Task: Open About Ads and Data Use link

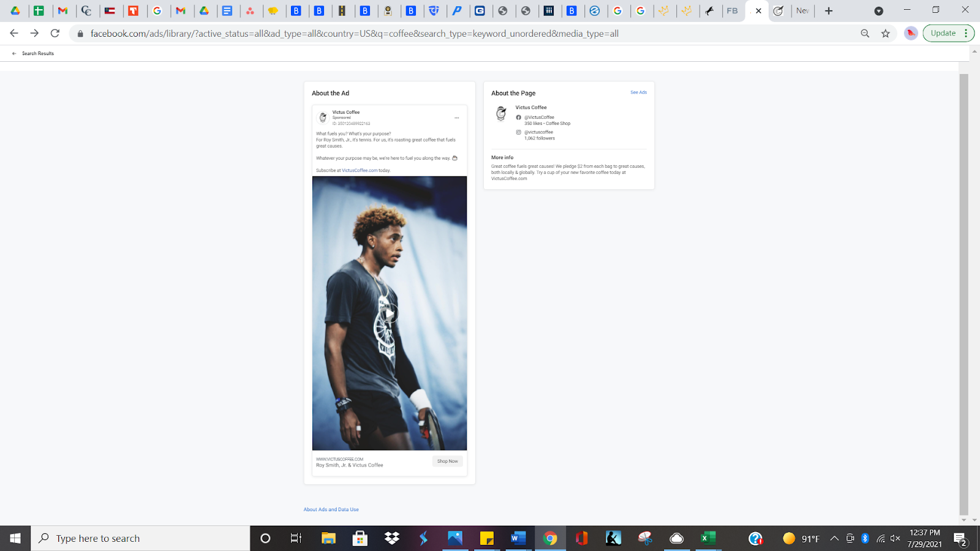Action: click(x=331, y=509)
